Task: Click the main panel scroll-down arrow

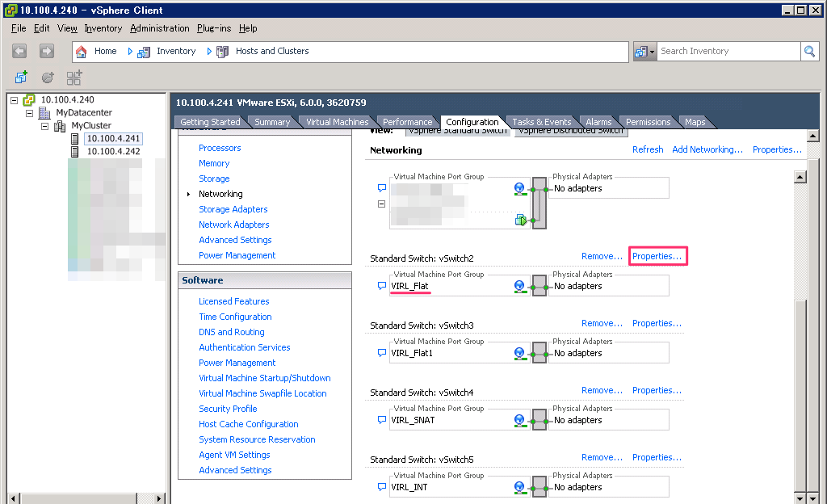Action: pyautogui.click(x=812, y=498)
